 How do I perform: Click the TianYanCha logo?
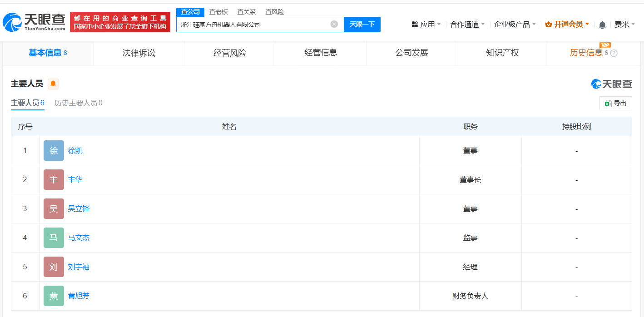click(x=34, y=21)
